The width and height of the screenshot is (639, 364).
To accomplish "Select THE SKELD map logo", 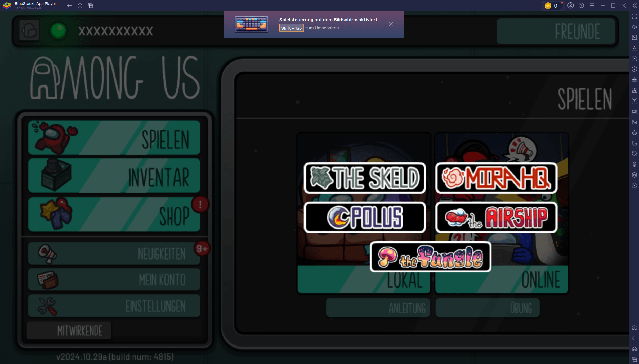I will click(x=365, y=178).
